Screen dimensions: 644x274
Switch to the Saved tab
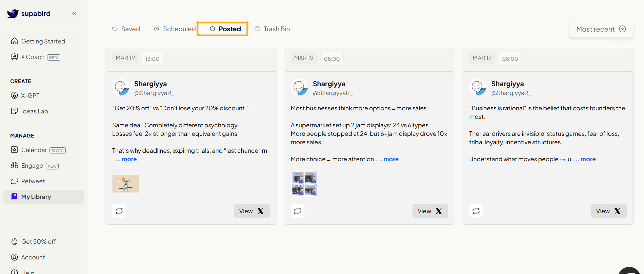pyautogui.click(x=126, y=29)
